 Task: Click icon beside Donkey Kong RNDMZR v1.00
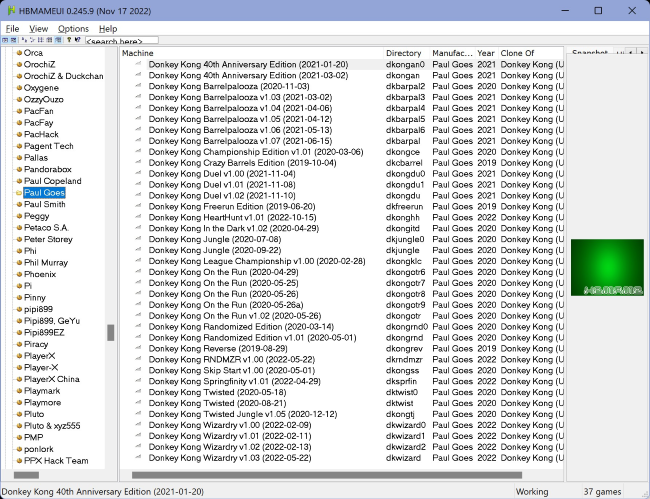[x=138, y=359]
